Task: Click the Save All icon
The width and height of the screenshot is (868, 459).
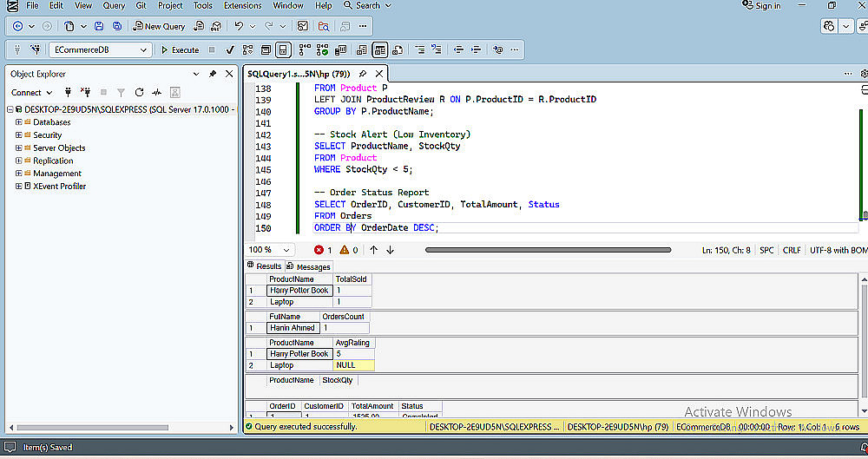Action: [x=117, y=26]
